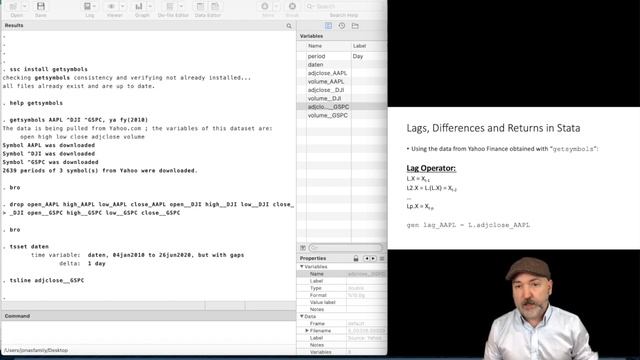
Task: Select the volume__DJI variable
Action: 324,98
